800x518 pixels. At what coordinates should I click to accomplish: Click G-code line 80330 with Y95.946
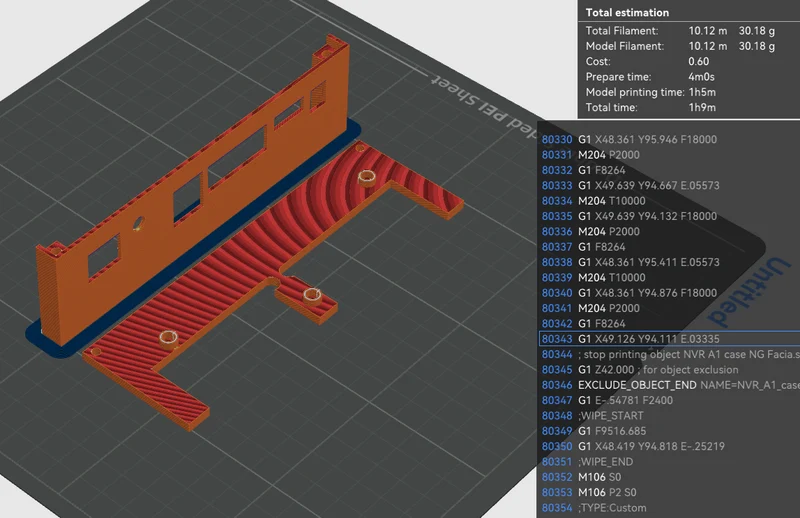click(x=669, y=139)
